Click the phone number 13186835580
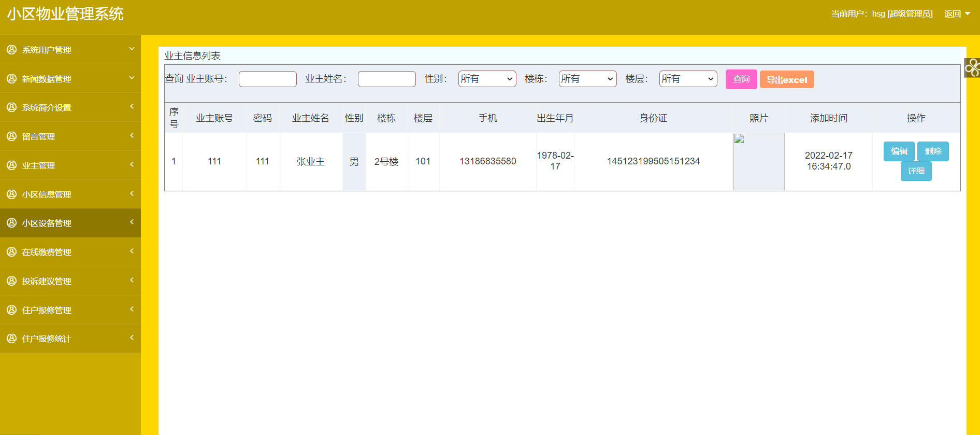Image resolution: width=980 pixels, height=435 pixels. 488,161
